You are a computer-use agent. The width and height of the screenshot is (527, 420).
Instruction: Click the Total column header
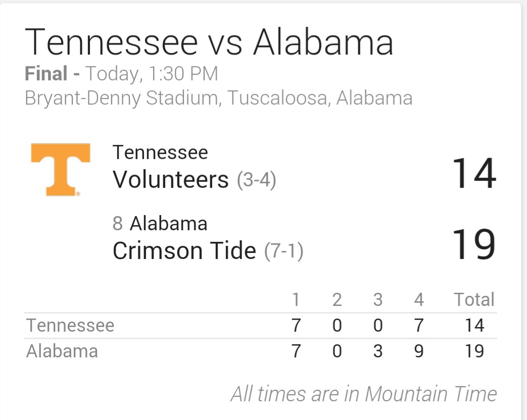coord(474,299)
